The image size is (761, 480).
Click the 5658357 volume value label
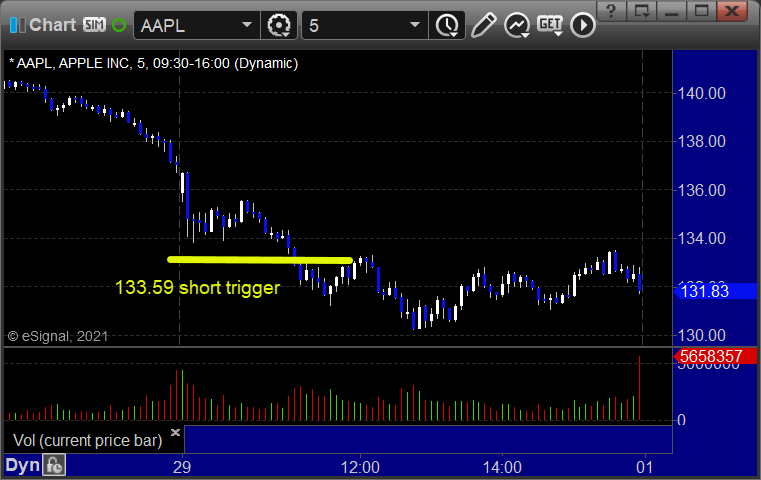(x=715, y=356)
